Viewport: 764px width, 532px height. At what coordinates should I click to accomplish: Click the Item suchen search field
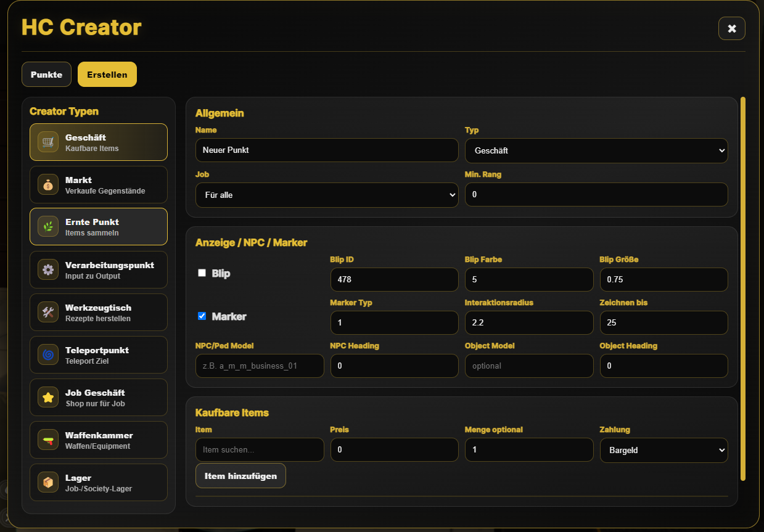(260, 450)
